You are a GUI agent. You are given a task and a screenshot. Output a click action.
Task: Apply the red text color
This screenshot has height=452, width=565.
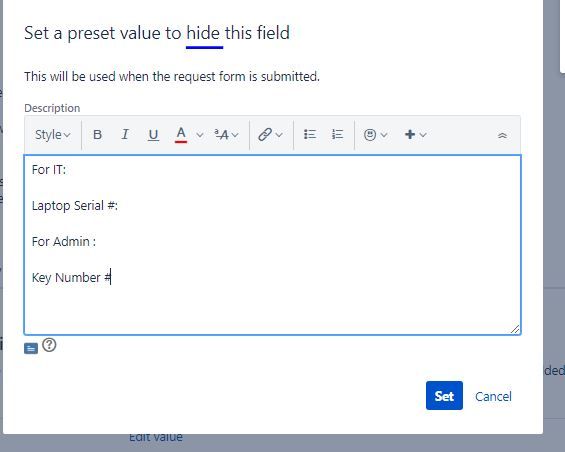181,135
